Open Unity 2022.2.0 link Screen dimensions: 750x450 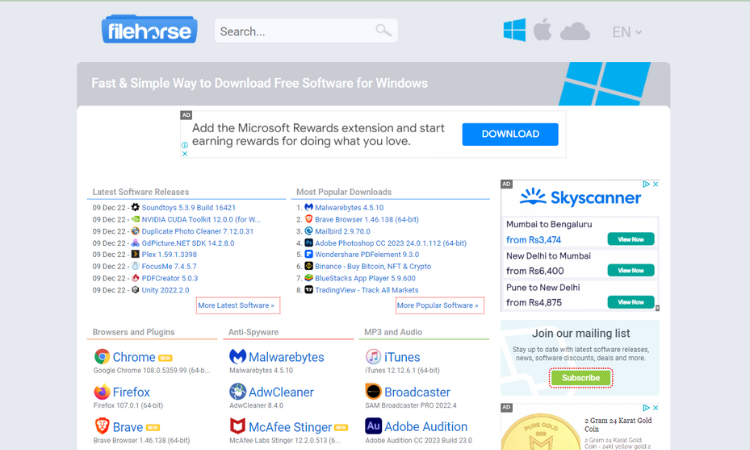(x=165, y=290)
